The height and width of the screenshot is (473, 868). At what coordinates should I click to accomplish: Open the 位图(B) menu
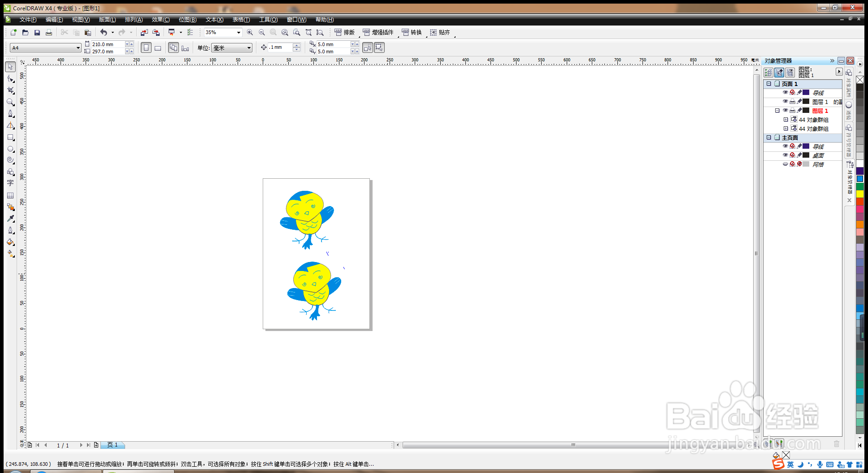tap(187, 20)
